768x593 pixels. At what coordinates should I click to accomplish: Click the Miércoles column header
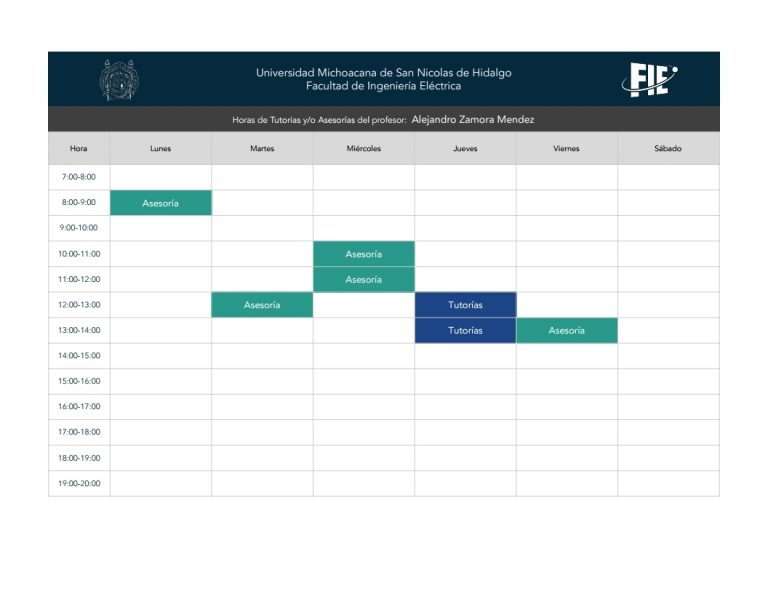click(x=363, y=148)
